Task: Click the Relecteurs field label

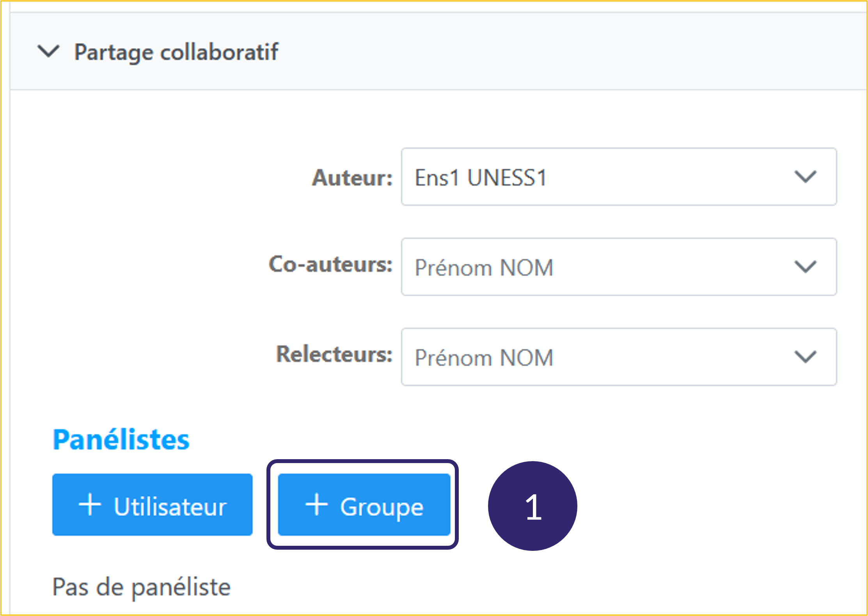Action: [x=334, y=354]
